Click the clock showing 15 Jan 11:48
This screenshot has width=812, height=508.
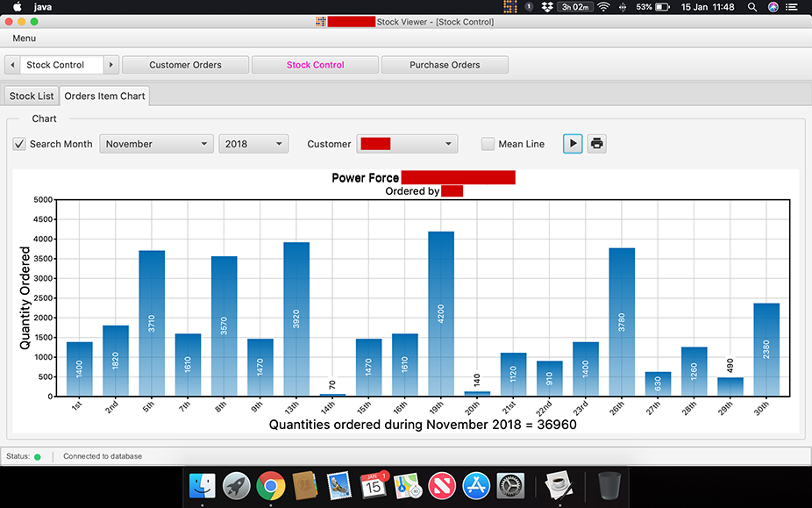[708, 7]
